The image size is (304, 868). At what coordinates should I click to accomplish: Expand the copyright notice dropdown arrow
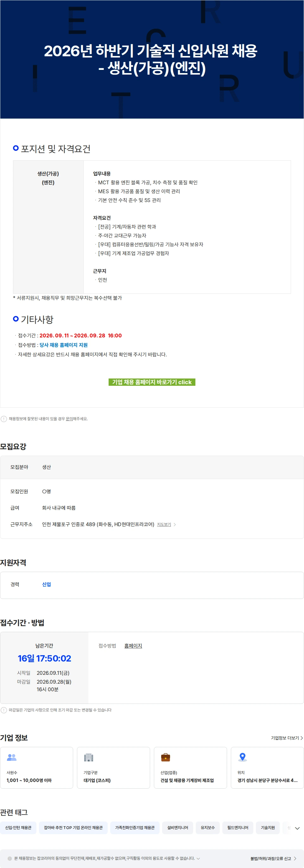click(x=198, y=858)
